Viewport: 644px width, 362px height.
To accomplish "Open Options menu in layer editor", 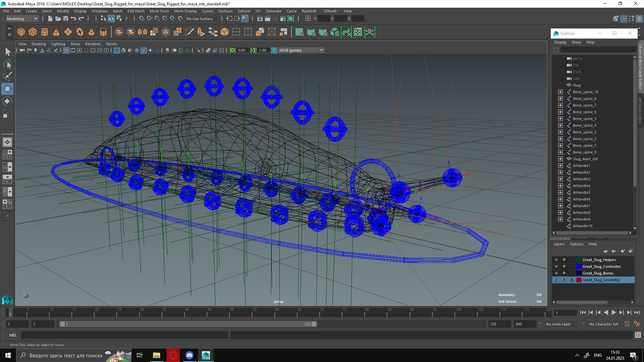I will click(576, 244).
